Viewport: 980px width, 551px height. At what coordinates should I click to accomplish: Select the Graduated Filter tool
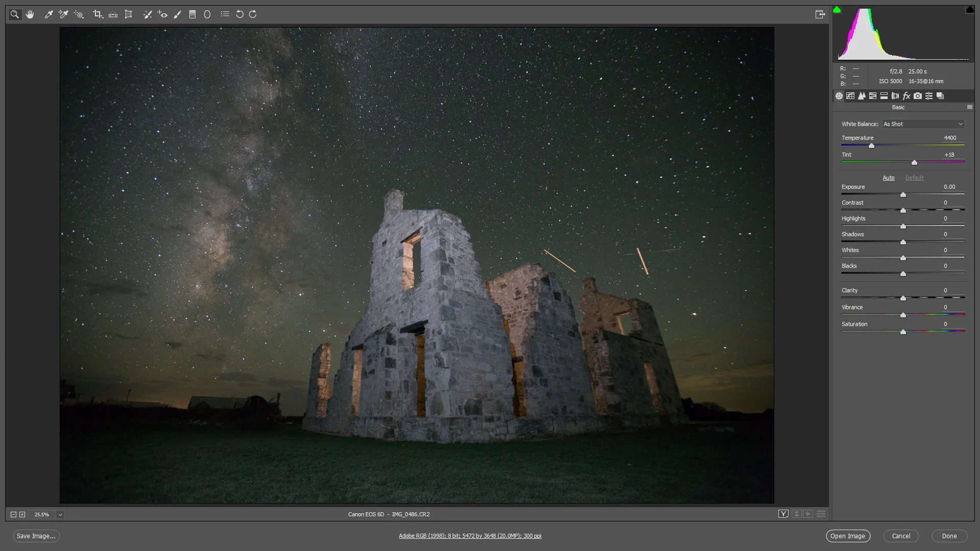[x=192, y=14]
